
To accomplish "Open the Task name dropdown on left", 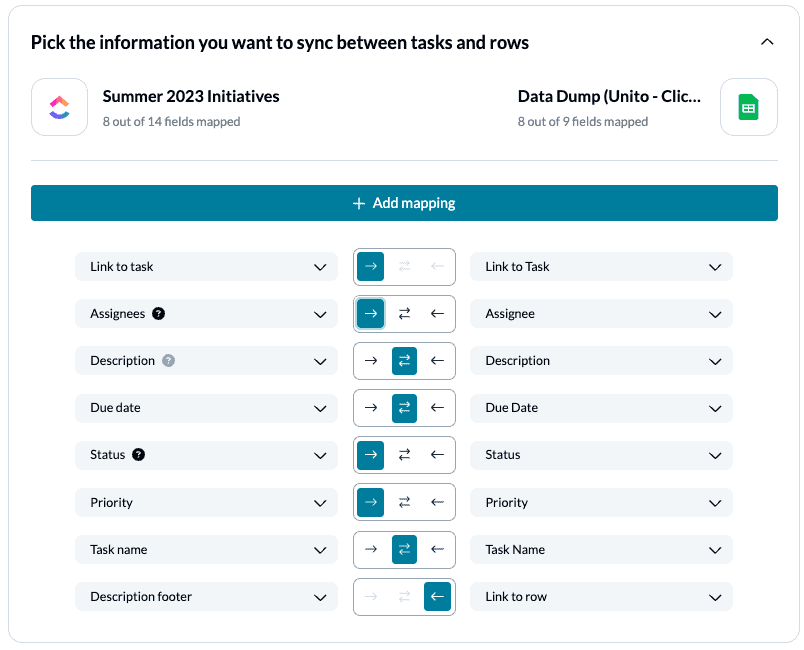I will (206, 550).
